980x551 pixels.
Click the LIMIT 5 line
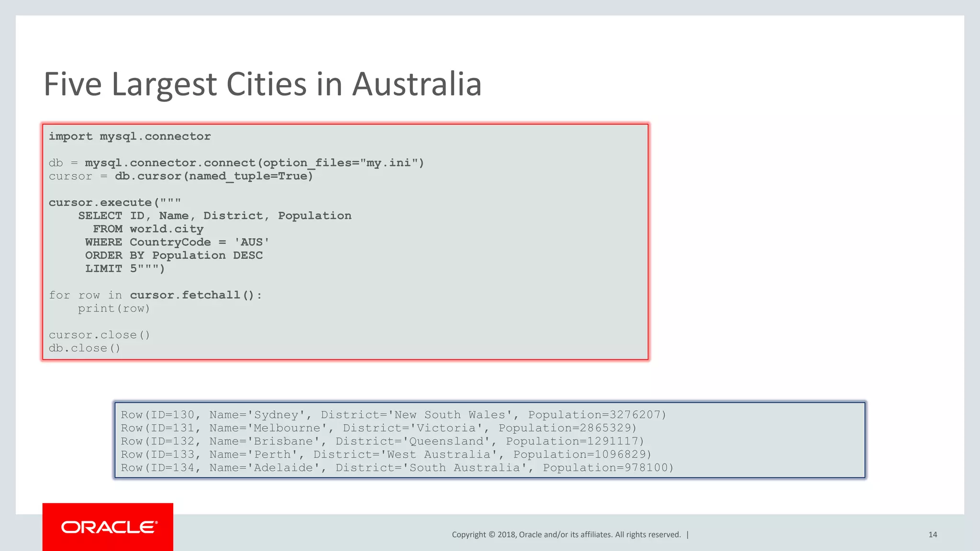(125, 269)
